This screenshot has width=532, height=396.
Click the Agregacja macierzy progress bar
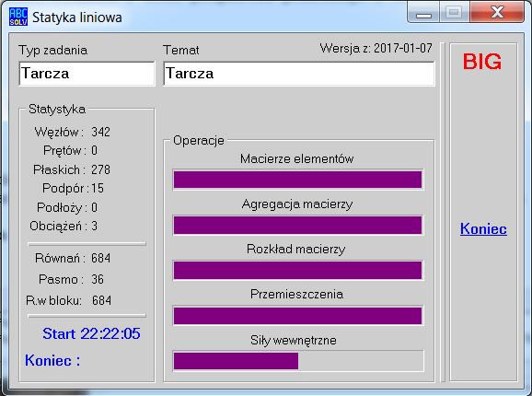click(297, 226)
